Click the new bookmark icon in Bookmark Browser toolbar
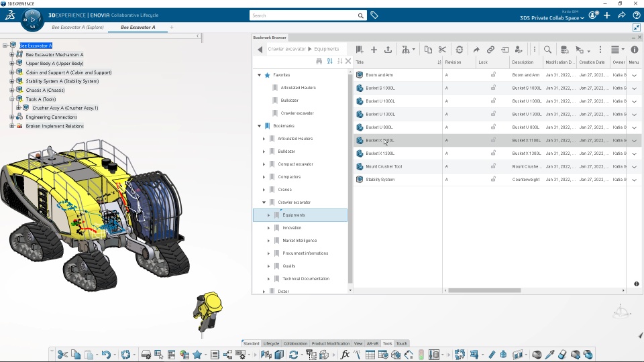Screen dimensions: 644x362 tap(360, 50)
